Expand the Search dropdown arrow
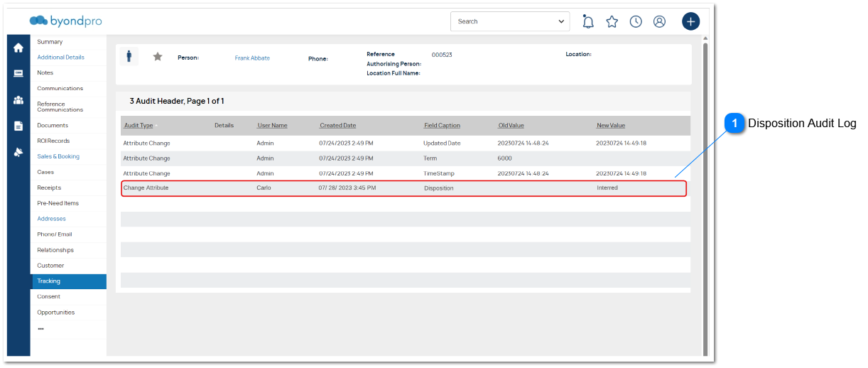Screen dimensions: 868x368 pos(560,21)
